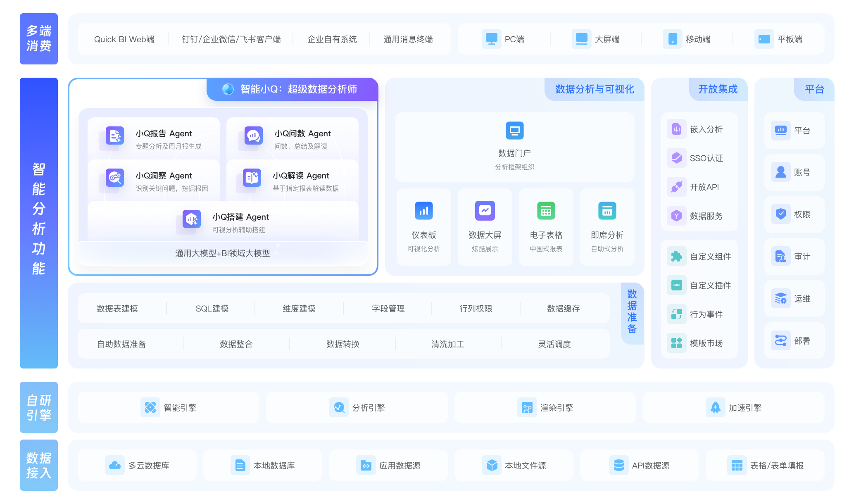Image resolution: width=861 pixels, height=504 pixels.
Task: Select the 数据接入 side label
Action: (39, 465)
